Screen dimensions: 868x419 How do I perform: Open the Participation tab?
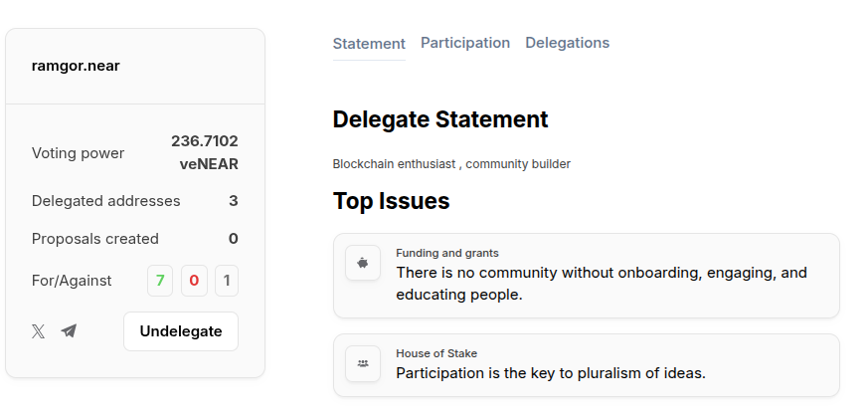(x=465, y=43)
